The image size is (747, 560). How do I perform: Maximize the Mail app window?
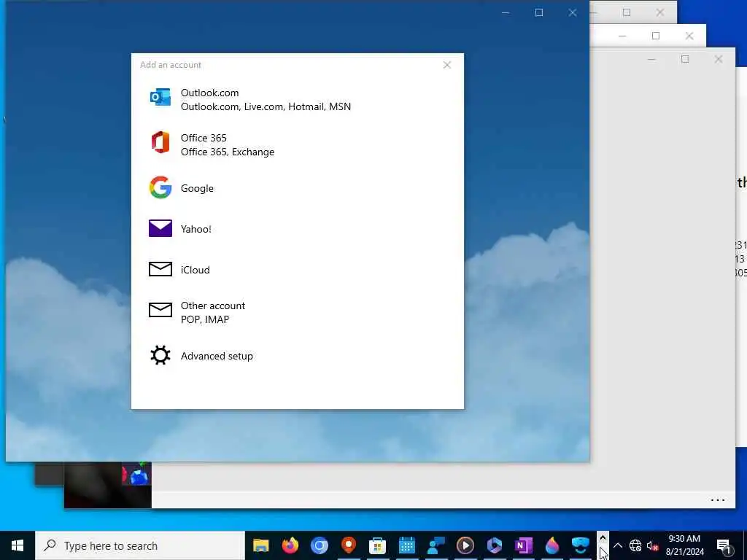tap(539, 13)
